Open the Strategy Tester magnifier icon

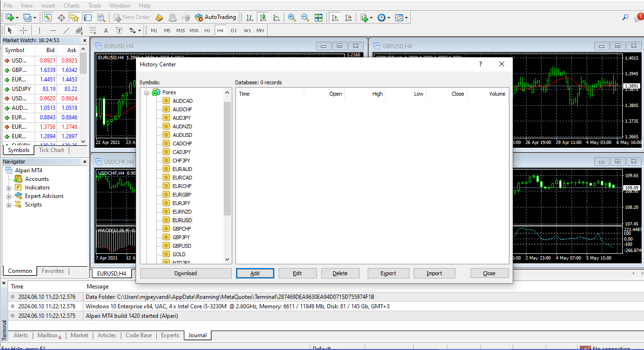click(101, 17)
